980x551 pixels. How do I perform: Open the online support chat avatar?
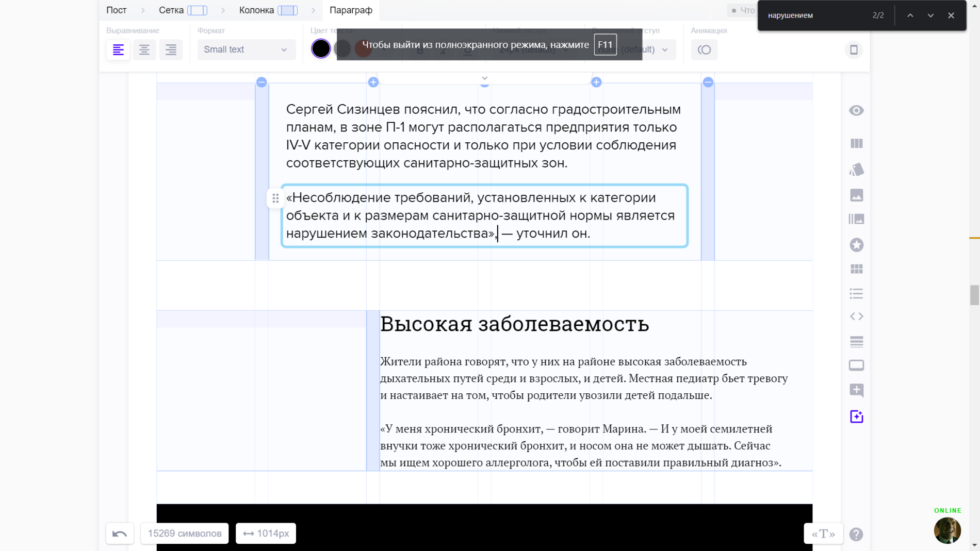(x=948, y=530)
